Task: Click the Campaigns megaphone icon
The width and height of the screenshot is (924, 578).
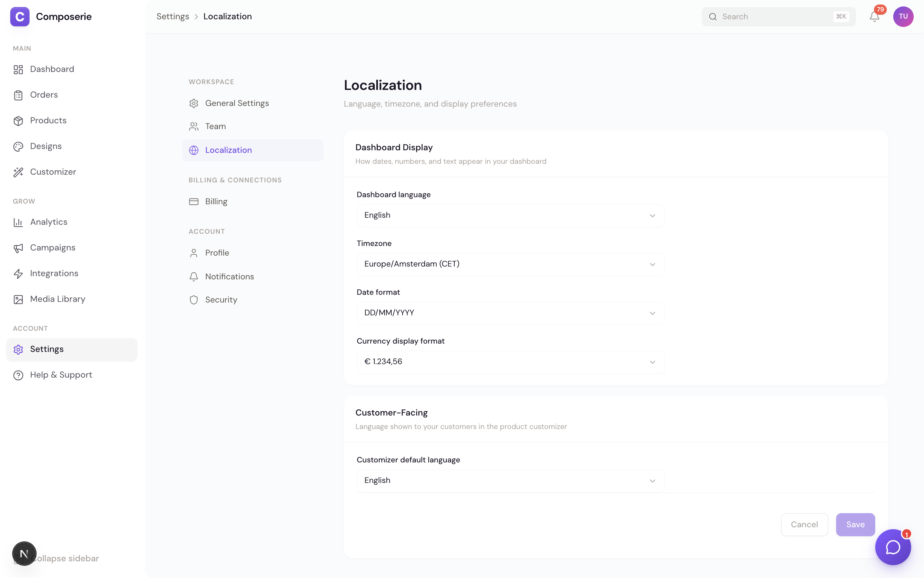Action: [x=18, y=248]
